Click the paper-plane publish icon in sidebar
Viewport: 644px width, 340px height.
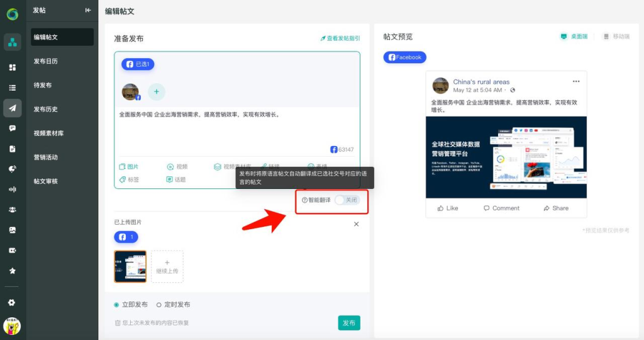pyautogui.click(x=12, y=108)
